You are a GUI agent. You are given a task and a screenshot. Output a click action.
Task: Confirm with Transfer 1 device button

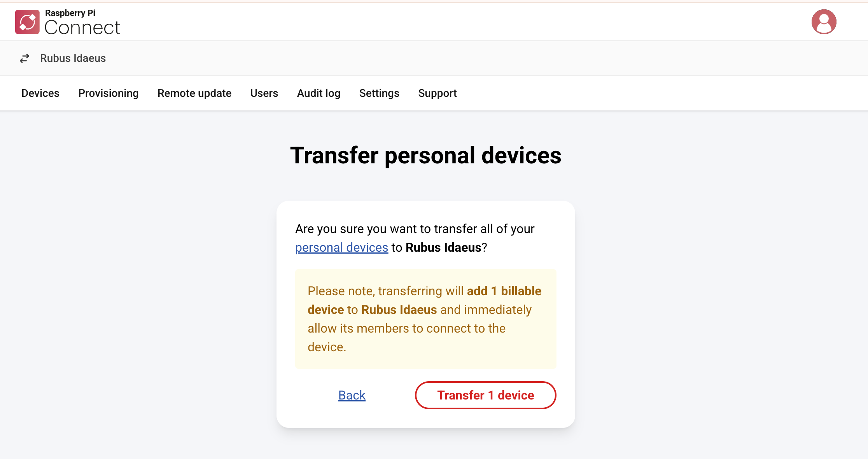click(485, 395)
